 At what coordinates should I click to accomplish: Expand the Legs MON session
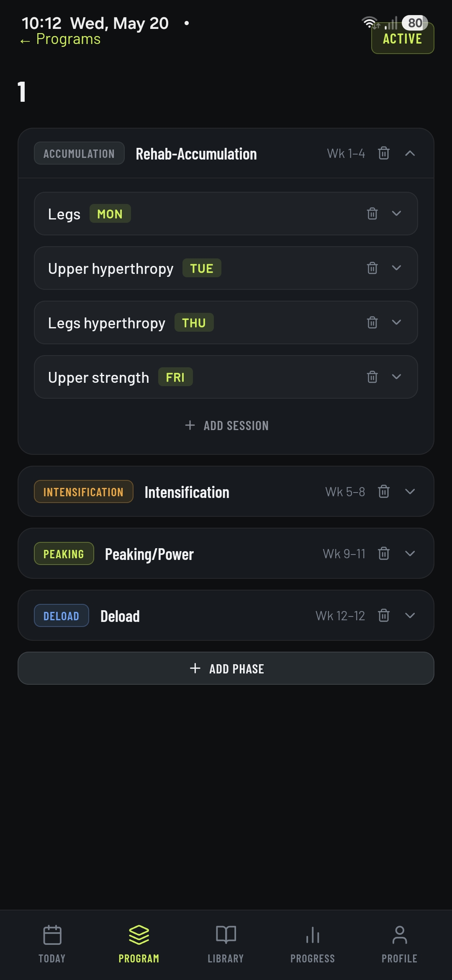pos(396,214)
